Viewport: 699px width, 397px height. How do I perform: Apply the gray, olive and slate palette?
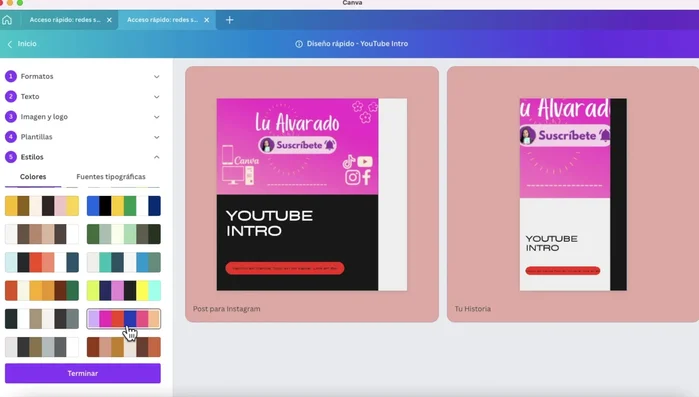point(42,347)
